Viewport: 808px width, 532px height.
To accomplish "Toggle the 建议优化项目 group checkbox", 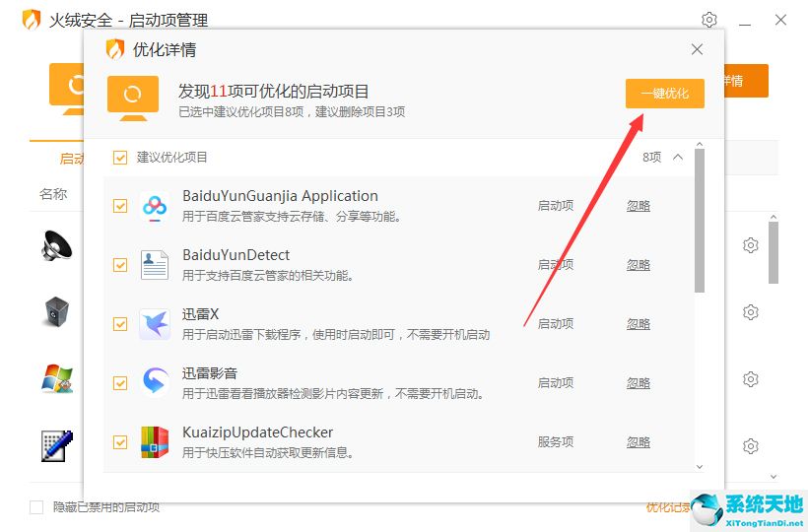I will 119,157.
